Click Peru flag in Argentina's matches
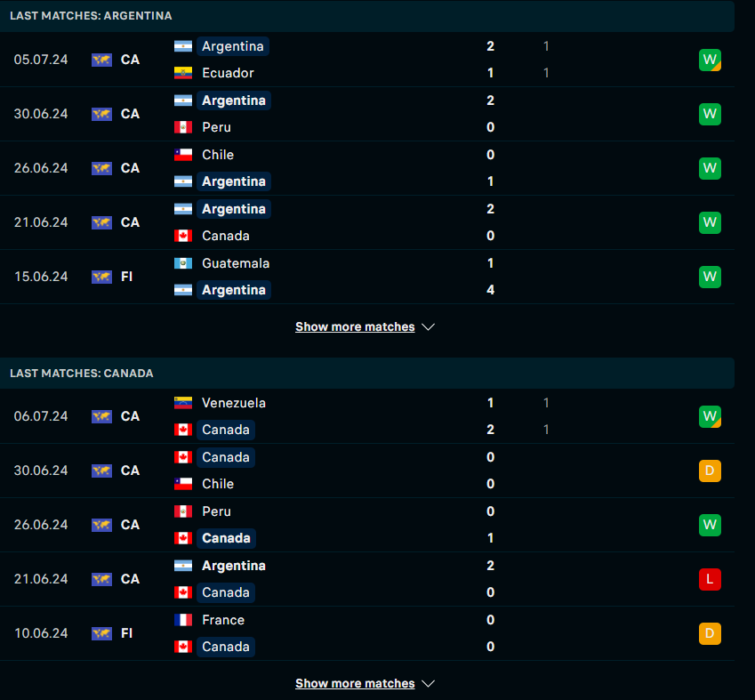The width and height of the screenshot is (755, 700). coord(183,127)
